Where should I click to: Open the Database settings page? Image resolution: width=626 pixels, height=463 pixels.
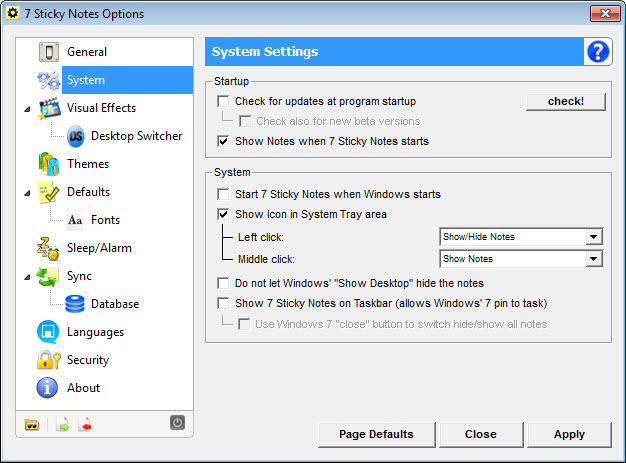(x=115, y=304)
